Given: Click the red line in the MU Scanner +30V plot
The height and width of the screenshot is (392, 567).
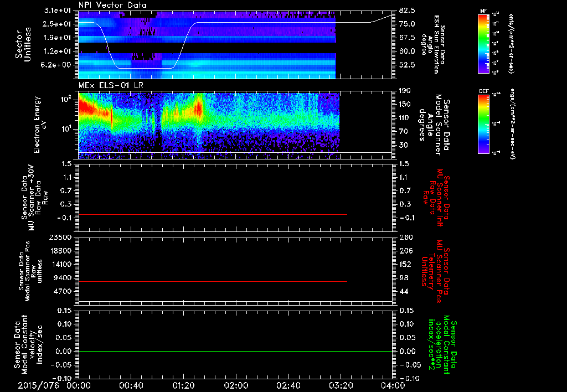Looking at the screenshot, I should coord(213,215).
